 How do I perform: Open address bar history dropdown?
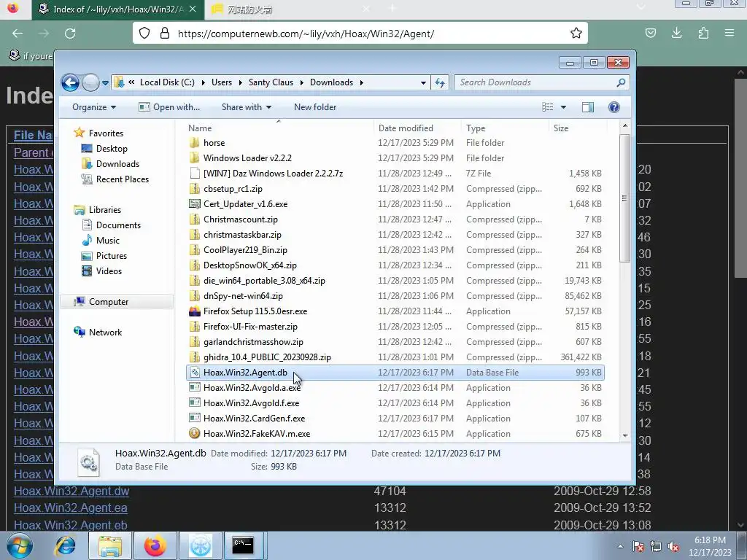(423, 83)
